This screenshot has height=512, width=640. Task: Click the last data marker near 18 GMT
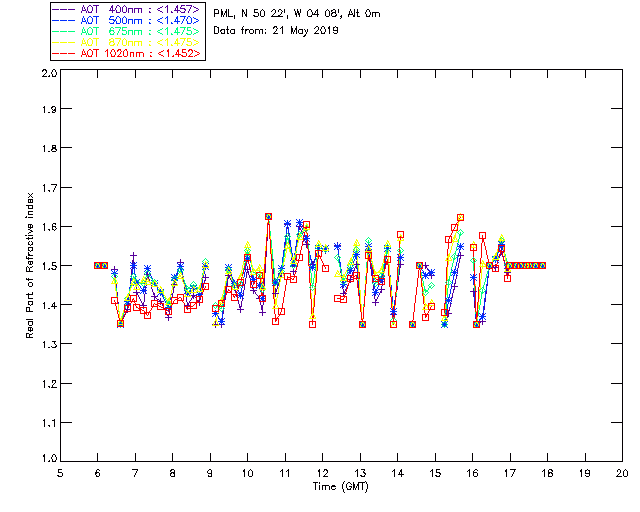(542, 265)
